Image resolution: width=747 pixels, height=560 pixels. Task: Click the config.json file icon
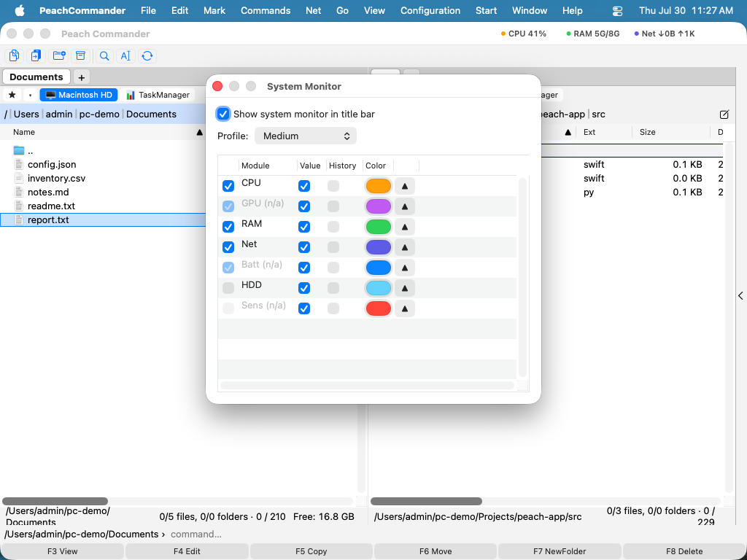(18, 164)
